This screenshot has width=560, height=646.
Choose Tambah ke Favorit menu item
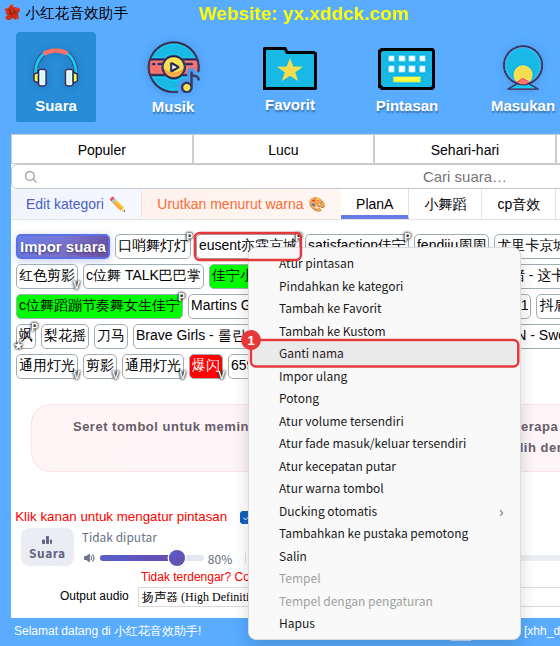point(384,309)
